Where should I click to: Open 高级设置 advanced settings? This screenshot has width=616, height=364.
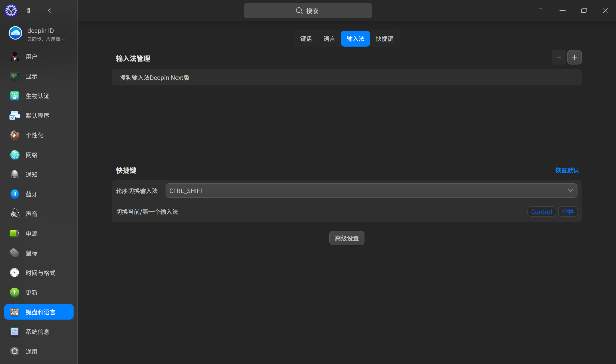(x=347, y=238)
